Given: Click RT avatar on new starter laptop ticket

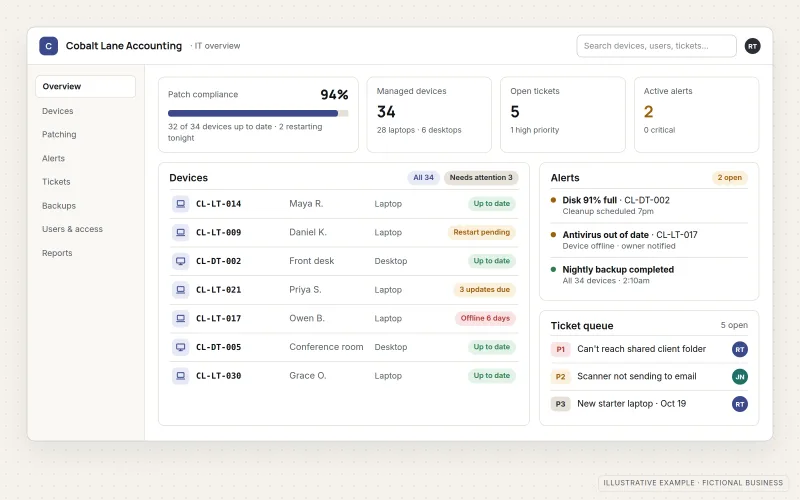Looking at the screenshot, I should (740, 404).
